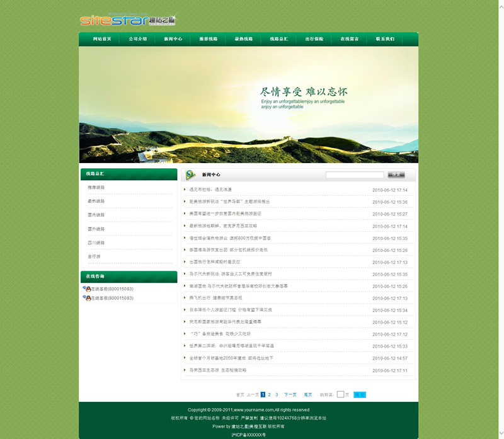504x439 pixels.
Task: Open 网站首页 in the navigation bar
Action: coord(102,39)
